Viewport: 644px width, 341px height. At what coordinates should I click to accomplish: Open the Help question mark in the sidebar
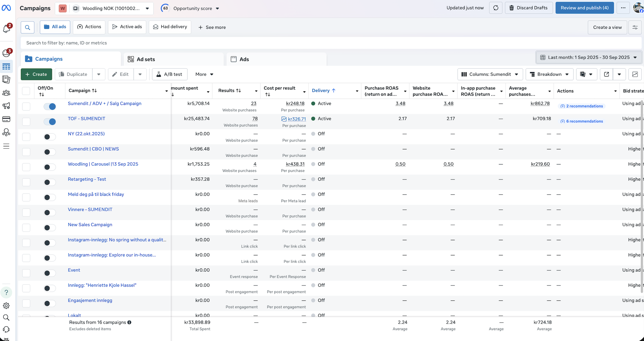(7, 292)
